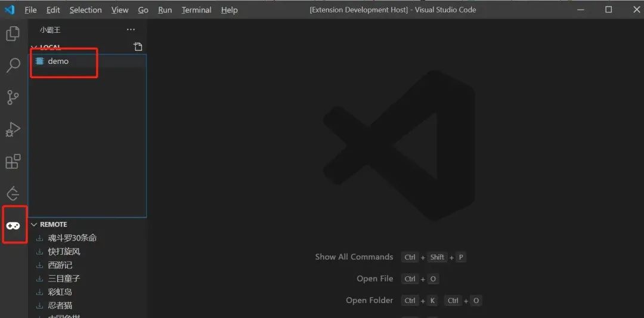Click download icon beside 彩虹岛
The image size is (644, 318).
click(x=39, y=292)
